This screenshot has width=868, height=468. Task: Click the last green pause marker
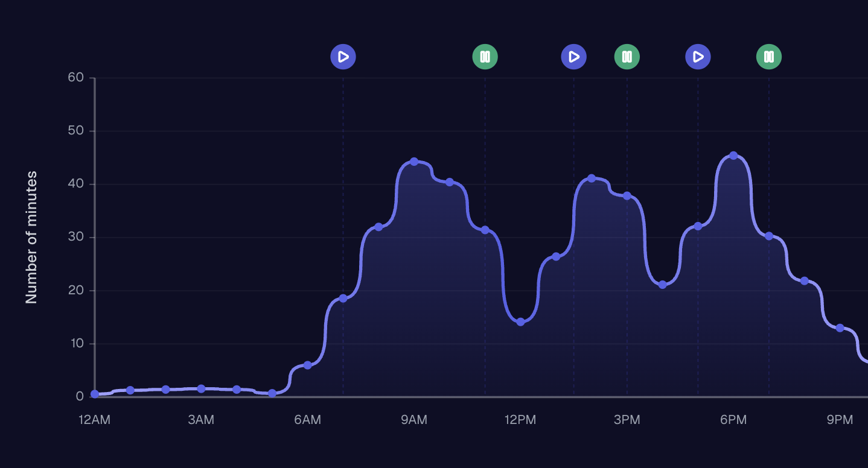point(768,57)
